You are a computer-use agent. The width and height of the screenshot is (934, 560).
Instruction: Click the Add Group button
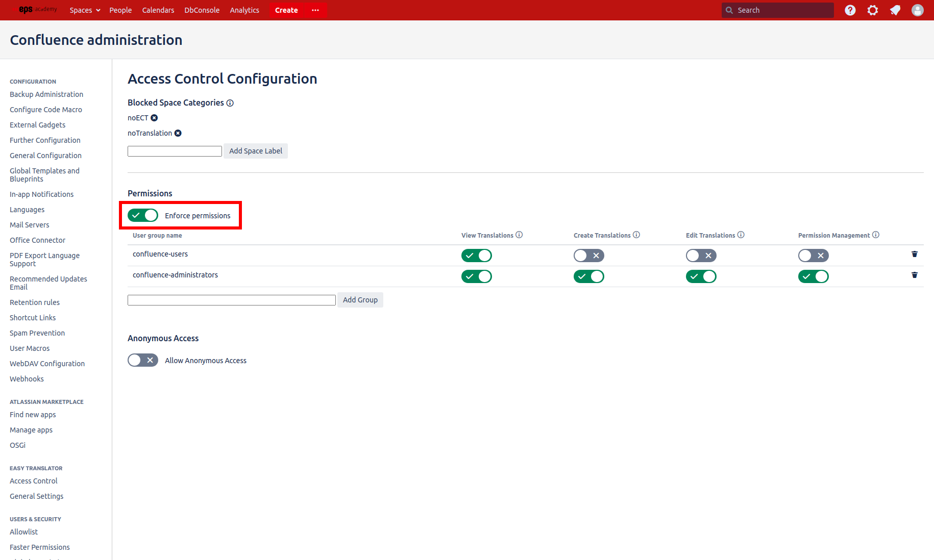pyautogui.click(x=360, y=300)
